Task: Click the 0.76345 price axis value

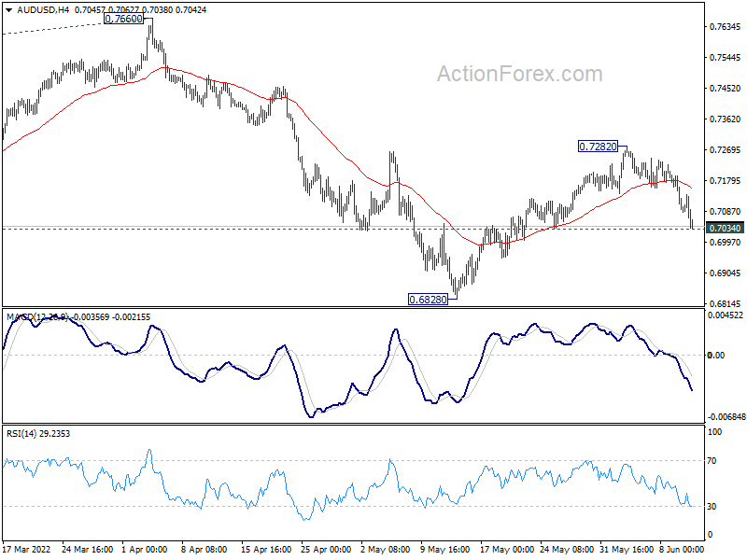Action: [x=726, y=27]
